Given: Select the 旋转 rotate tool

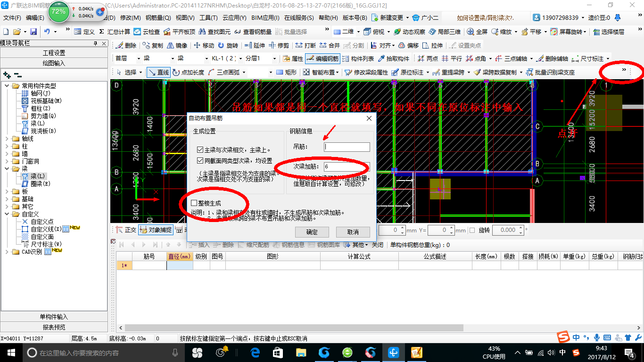Looking at the screenshot, I should 228,46.
